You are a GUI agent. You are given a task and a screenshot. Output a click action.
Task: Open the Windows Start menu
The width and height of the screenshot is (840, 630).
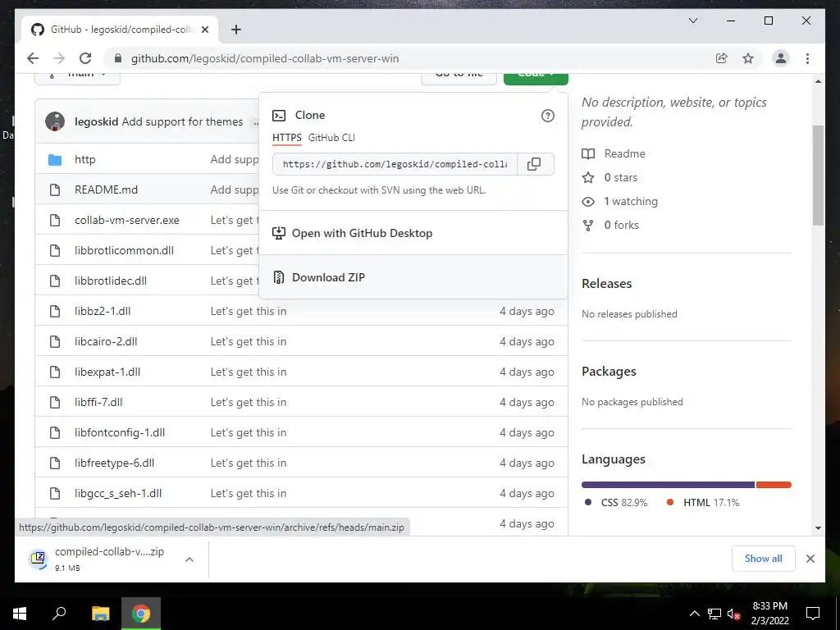coord(20,614)
